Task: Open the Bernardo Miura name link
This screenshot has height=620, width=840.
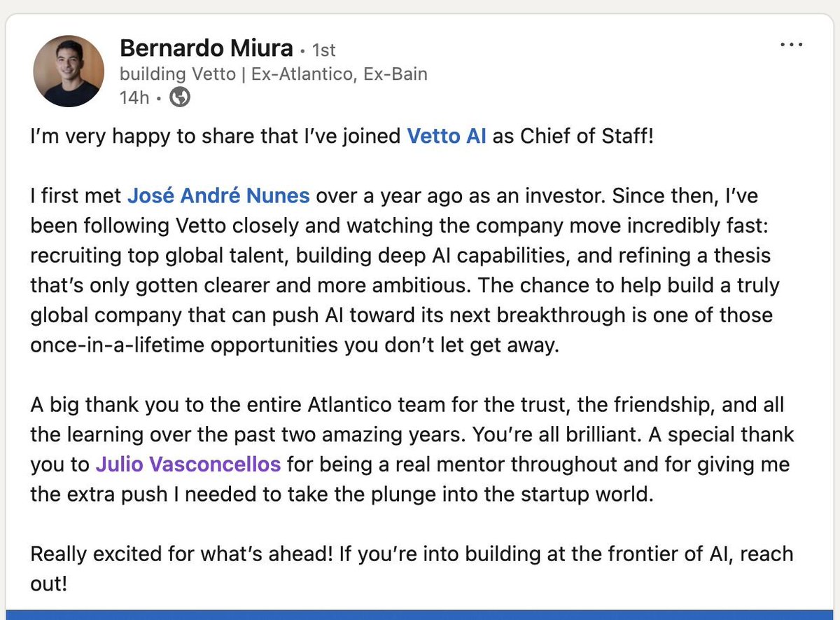Action: [x=206, y=48]
